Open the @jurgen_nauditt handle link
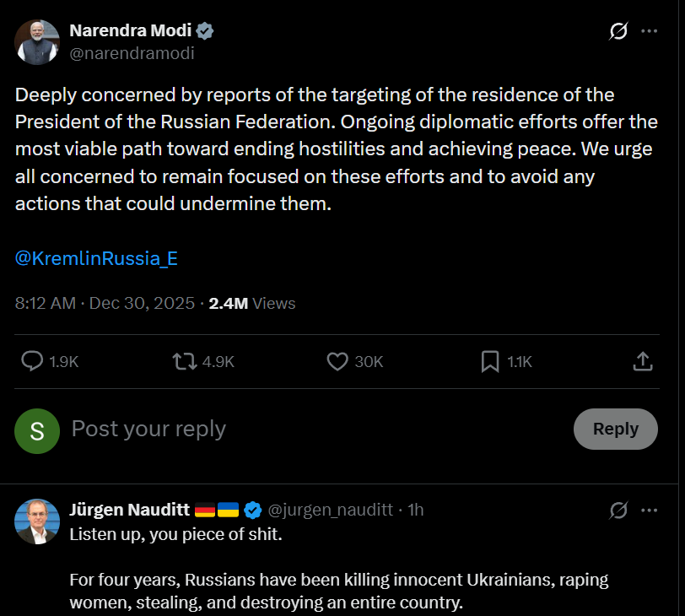Screen dimensions: 685x616 click(330, 510)
